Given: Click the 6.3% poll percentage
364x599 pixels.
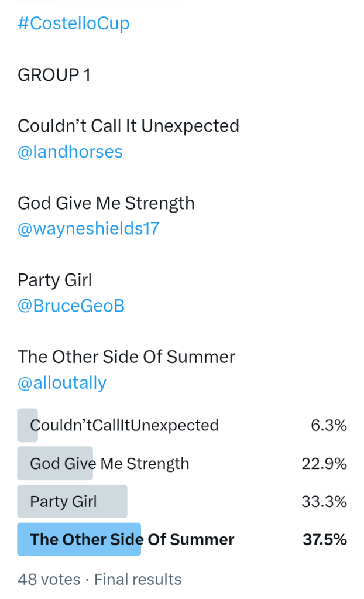Looking at the screenshot, I should [x=328, y=425].
